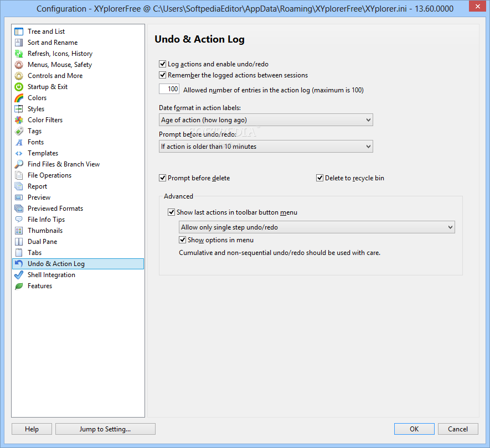490x448 pixels.
Task: Click the Tags label icon
Action: 19,131
